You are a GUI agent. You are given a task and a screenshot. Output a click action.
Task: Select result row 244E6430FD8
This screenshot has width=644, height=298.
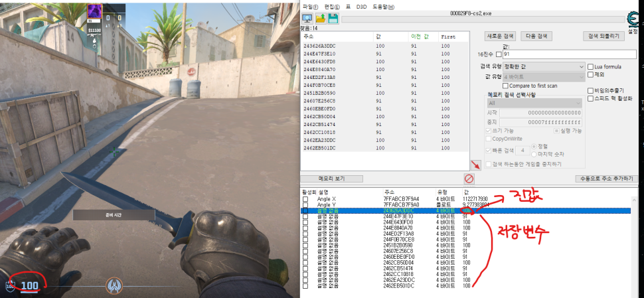click(385, 62)
